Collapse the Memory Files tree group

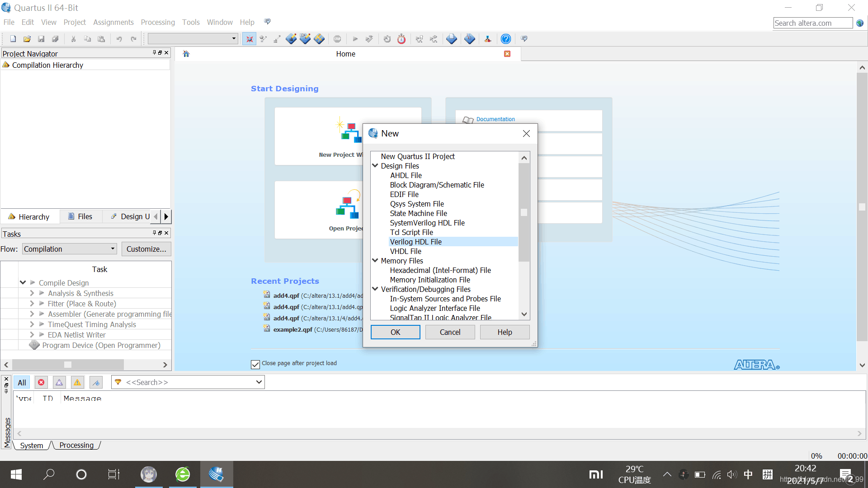click(x=375, y=261)
